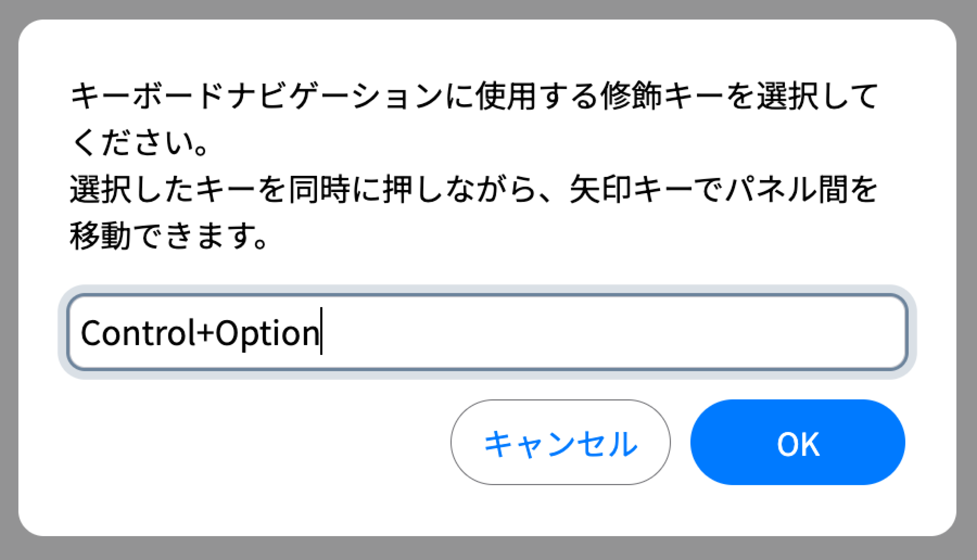The width and height of the screenshot is (977, 560).
Task: Click the キャンセル button
Action: click(561, 442)
